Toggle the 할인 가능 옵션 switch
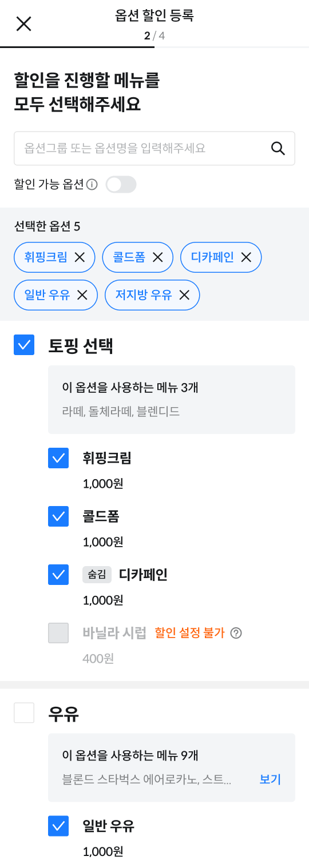This screenshot has width=309, height=868. (121, 184)
